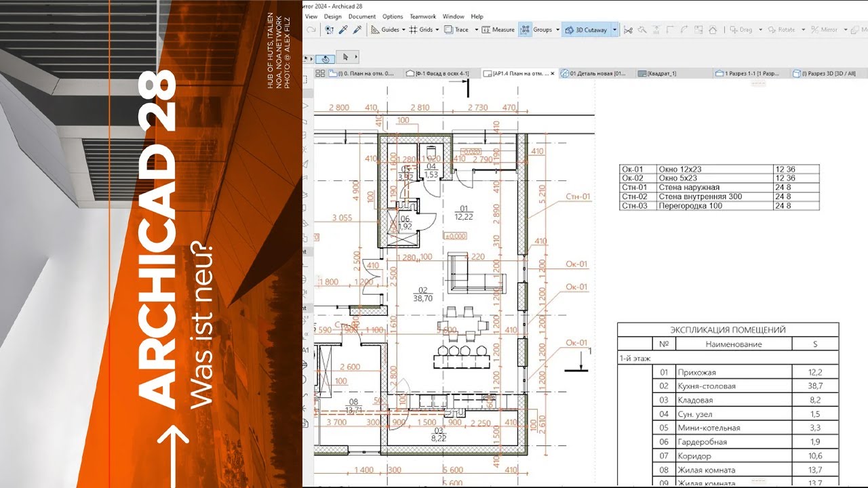
Task: Select the 'Стн-01' label on plan
Action: [578, 197]
